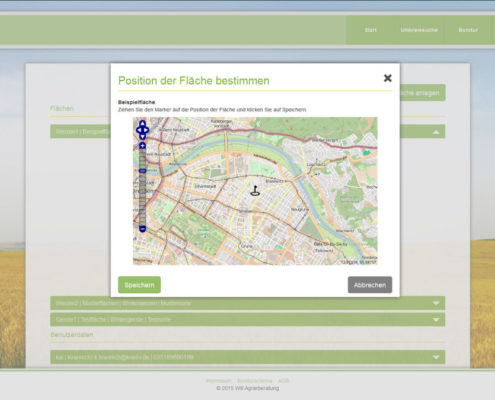Pan the map right with the arrow
495x400 pixels.
pyautogui.click(x=146, y=130)
